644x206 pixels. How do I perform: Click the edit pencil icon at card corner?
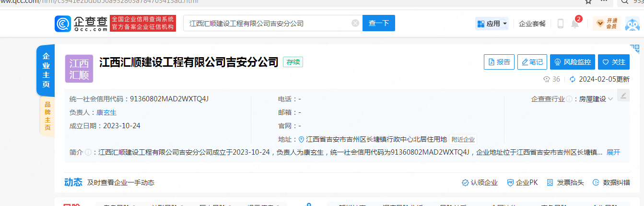623,96
